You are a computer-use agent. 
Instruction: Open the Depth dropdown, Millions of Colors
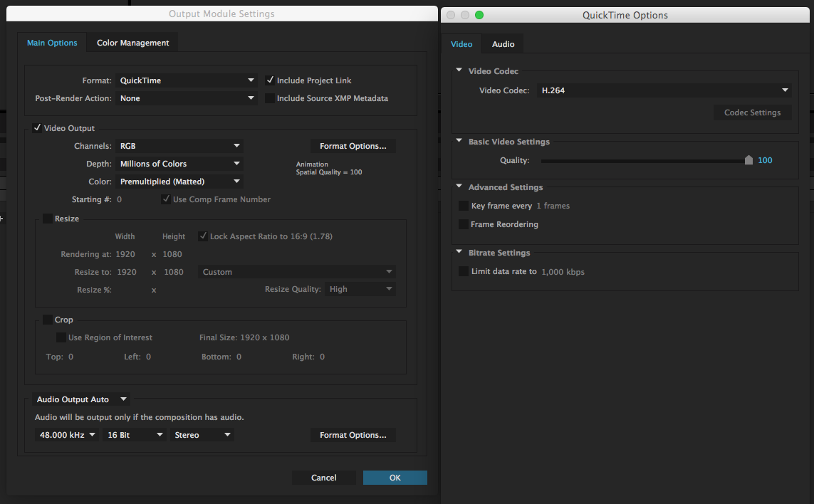179,164
